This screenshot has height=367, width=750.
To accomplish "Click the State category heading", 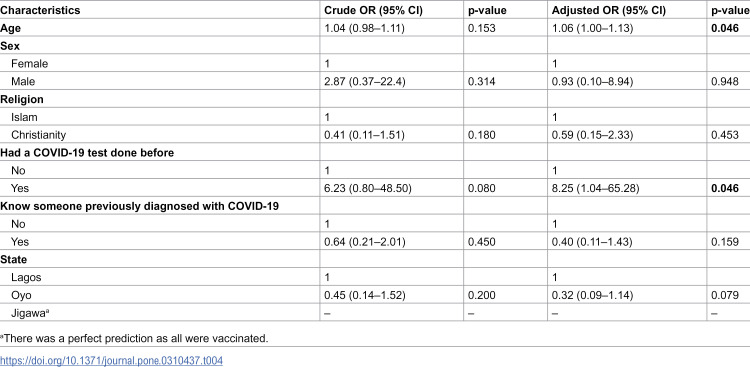I will tap(13, 260).
